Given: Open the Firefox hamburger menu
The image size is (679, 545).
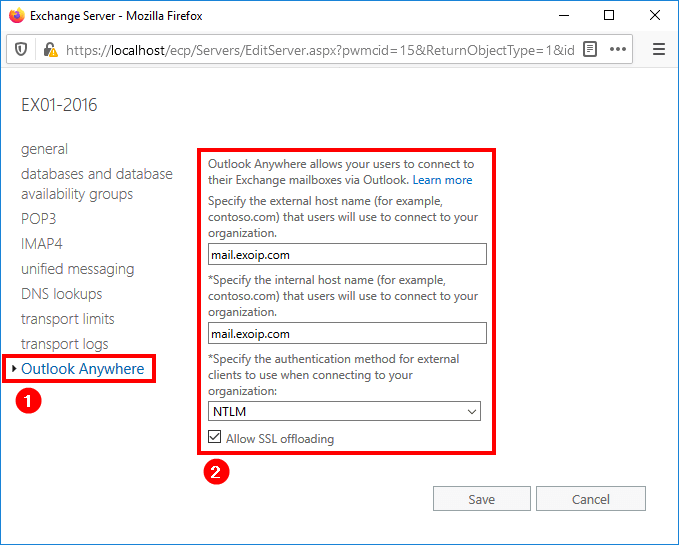Looking at the screenshot, I should click(x=659, y=49).
